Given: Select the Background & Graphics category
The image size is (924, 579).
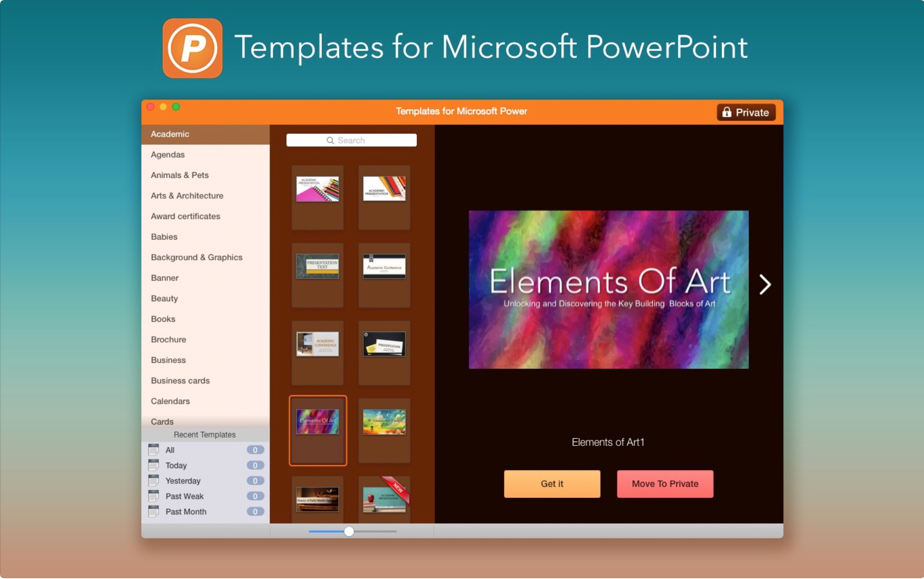Looking at the screenshot, I should click(x=196, y=257).
